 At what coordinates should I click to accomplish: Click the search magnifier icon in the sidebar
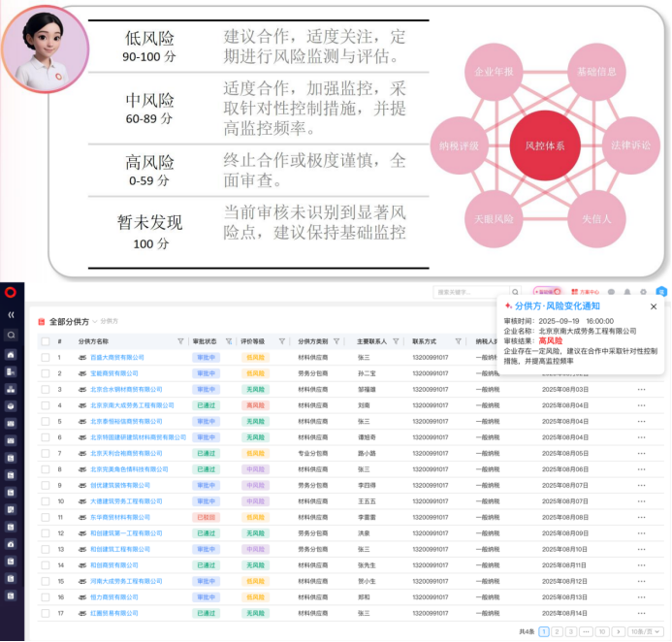(x=11, y=335)
